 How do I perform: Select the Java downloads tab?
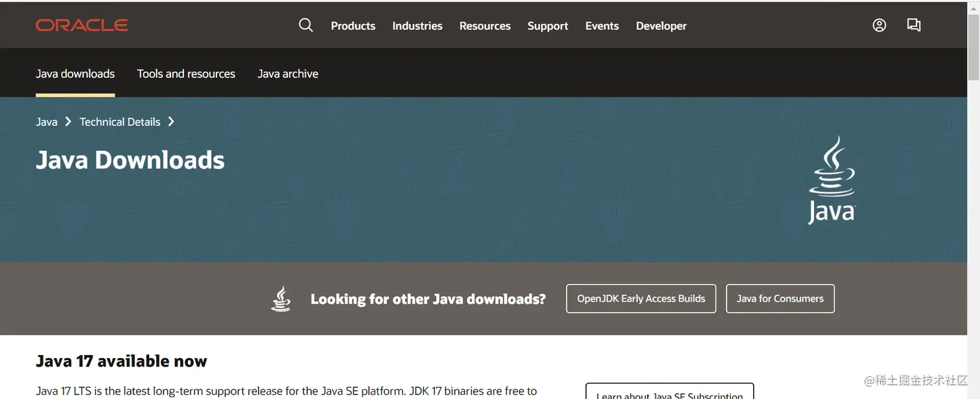[75, 74]
